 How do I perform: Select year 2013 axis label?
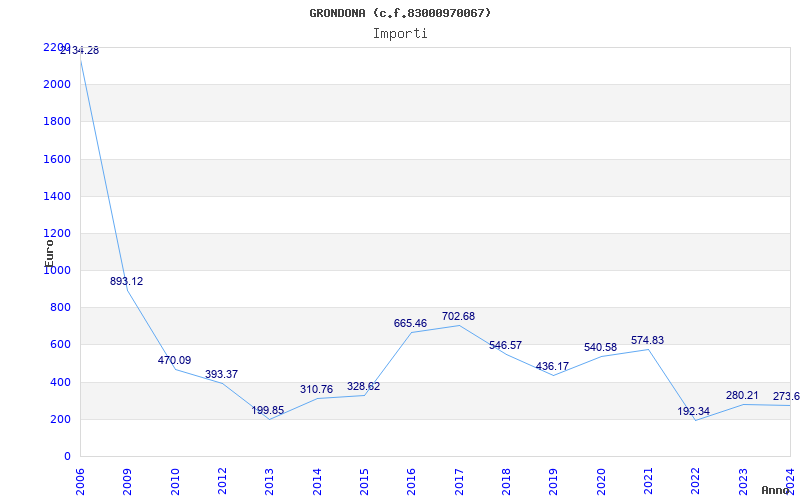(269, 481)
